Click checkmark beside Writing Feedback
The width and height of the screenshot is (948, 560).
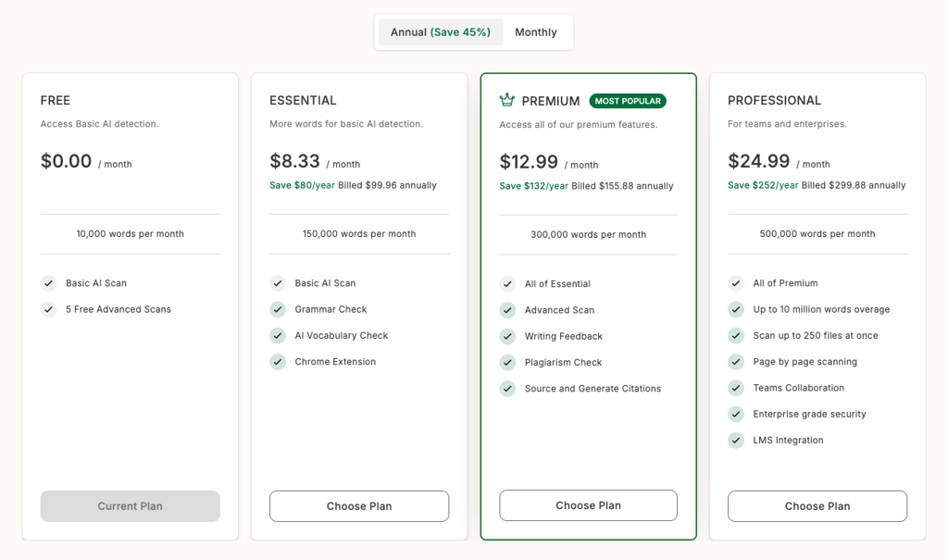[507, 336]
